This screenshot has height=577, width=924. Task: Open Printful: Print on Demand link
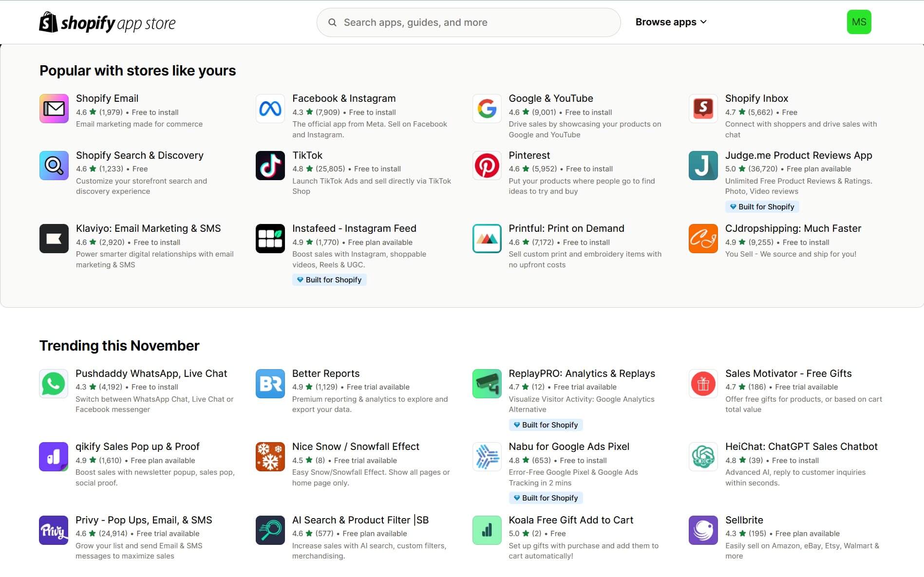(566, 228)
